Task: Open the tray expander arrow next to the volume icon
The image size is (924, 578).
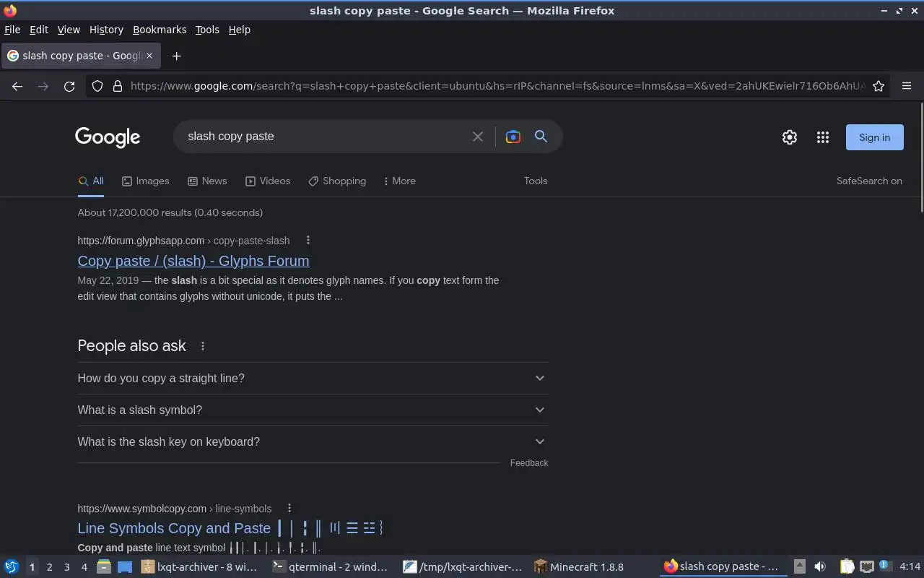Action: point(799,566)
